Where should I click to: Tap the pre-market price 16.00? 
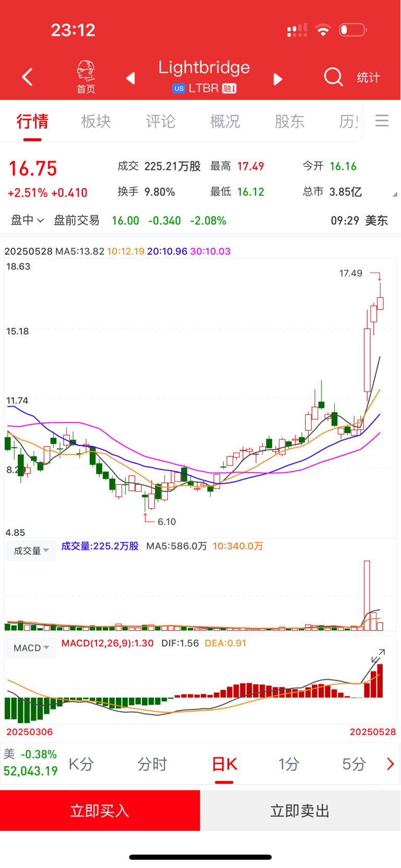point(125,221)
